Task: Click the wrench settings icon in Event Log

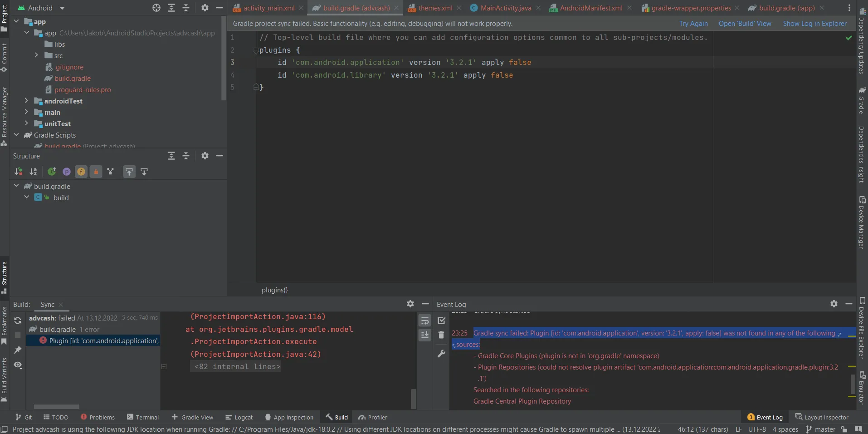Action: pos(441,354)
